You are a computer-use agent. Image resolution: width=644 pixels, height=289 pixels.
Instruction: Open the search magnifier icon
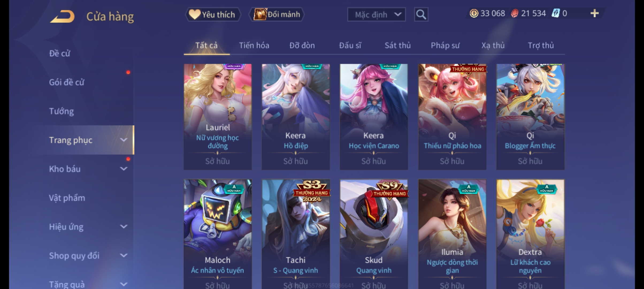[421, 14]
